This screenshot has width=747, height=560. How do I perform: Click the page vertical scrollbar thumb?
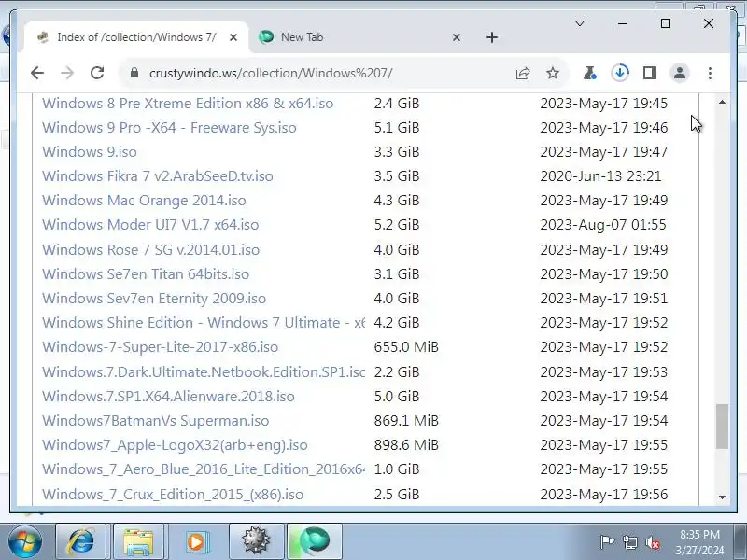tap(722, 427)
